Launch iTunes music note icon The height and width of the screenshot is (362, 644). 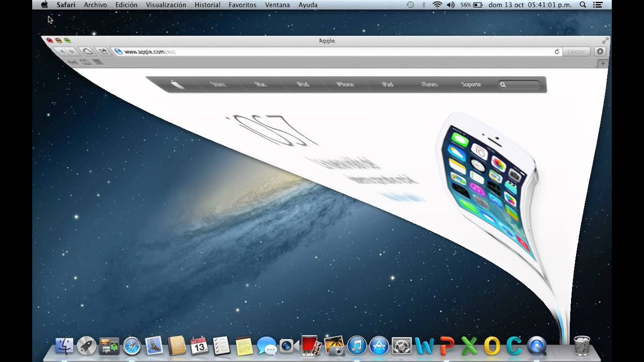tap(357, 346)
